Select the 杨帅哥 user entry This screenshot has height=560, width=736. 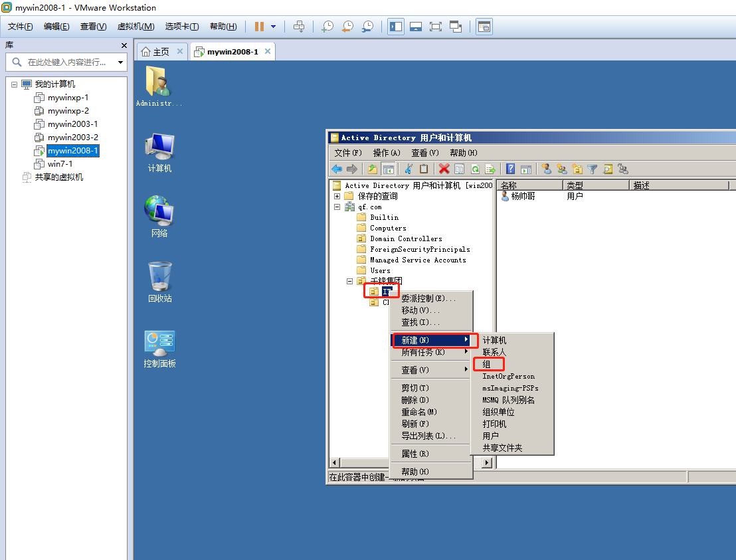[518, 196]
